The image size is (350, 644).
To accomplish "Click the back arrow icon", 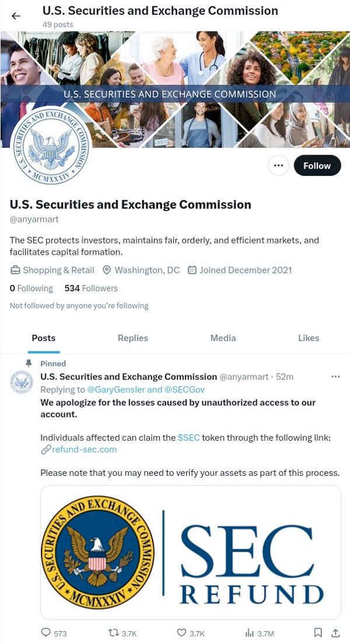I will [16, 16].
